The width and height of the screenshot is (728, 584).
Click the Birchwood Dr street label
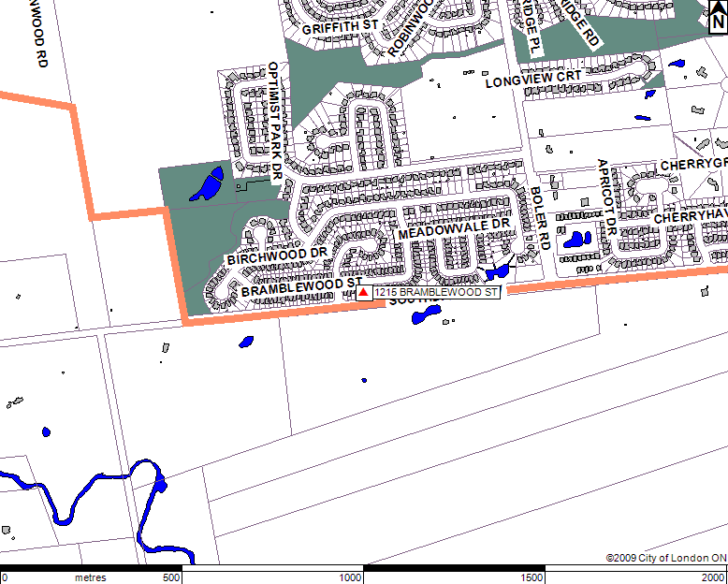click(x=277, y=255)
